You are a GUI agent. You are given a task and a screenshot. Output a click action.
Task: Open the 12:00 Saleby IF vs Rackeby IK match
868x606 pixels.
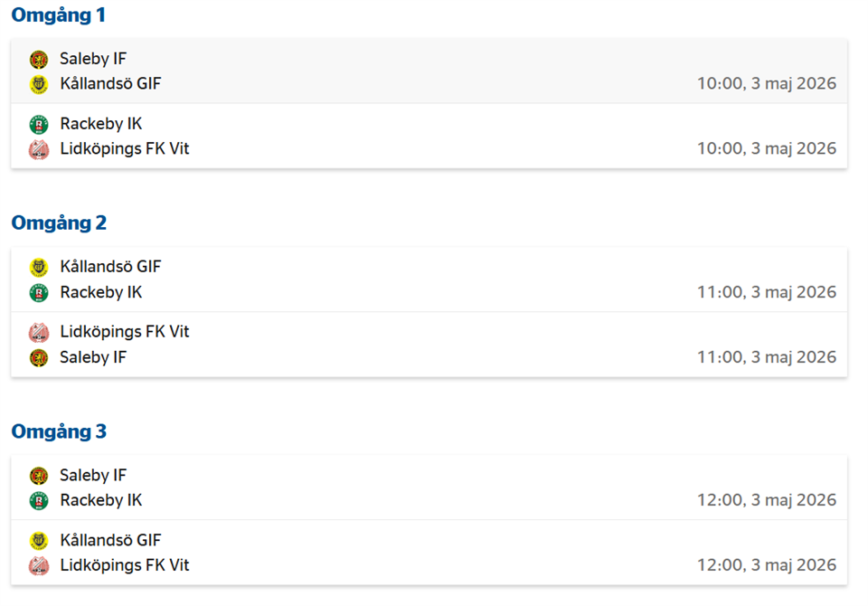coord(429,488)
